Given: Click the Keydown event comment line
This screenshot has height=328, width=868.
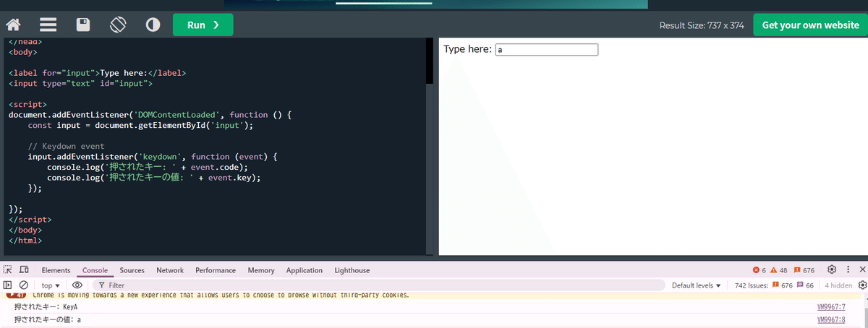Looking at the screenshot, I should pos(66,146).
